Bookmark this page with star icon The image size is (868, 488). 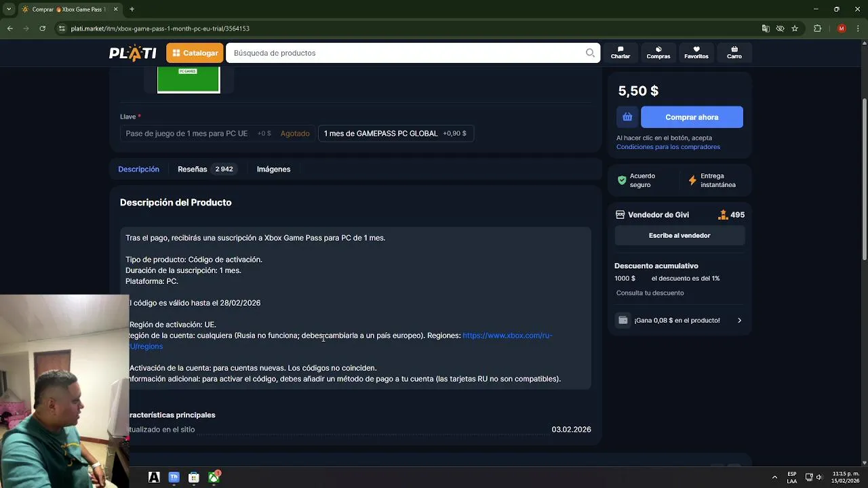pos(795,28)
